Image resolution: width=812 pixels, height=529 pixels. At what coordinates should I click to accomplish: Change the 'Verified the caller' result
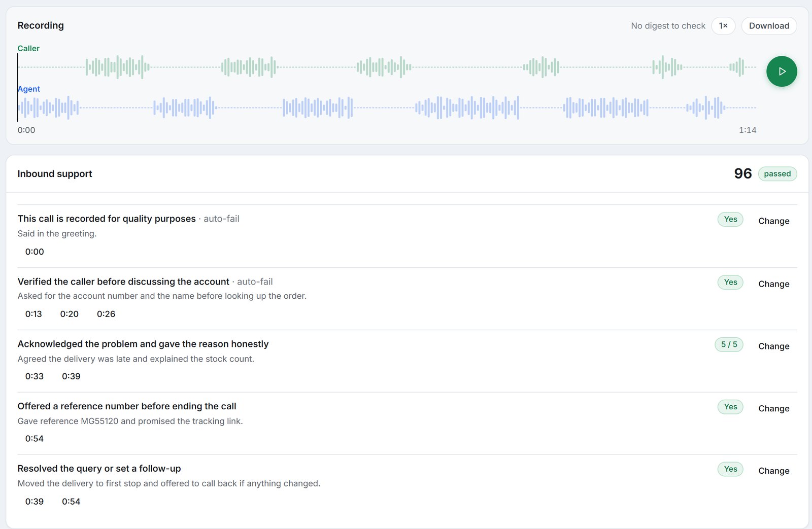(x=773, y=284)
